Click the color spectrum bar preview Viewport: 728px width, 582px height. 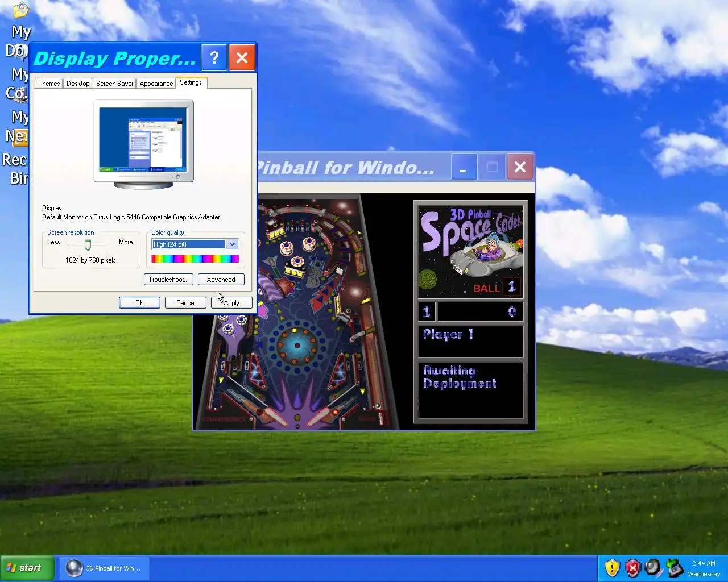pos(195,259)
